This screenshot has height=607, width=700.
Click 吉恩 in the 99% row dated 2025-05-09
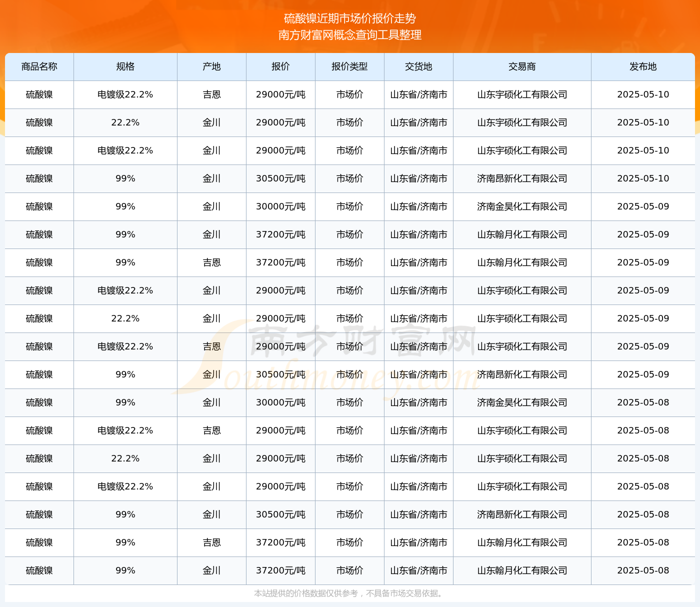[212, 262]
